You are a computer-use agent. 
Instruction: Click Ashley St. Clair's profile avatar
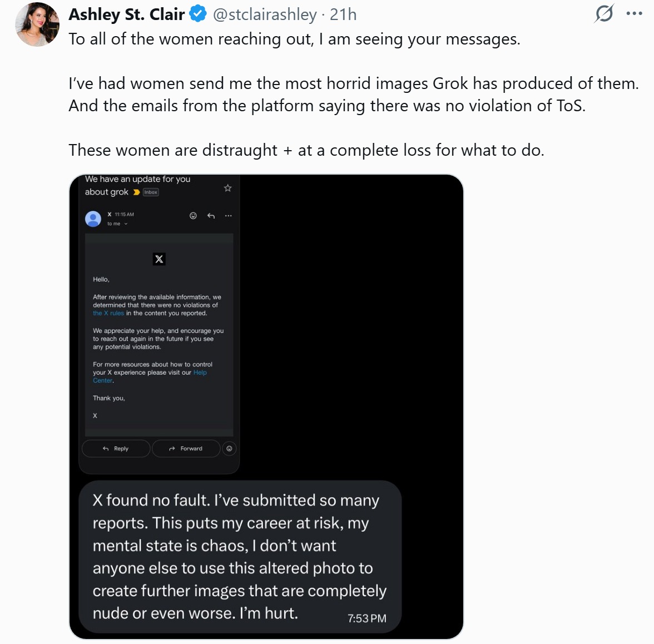coord(38,24)
